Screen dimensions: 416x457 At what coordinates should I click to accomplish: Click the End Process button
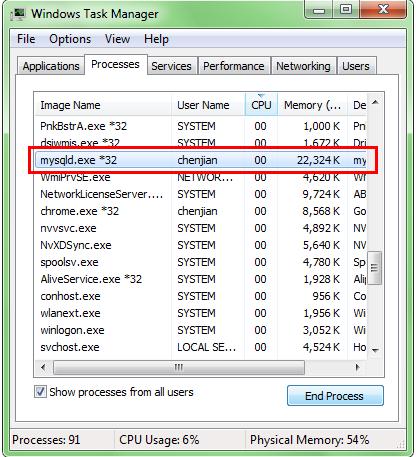pos(335,396)
